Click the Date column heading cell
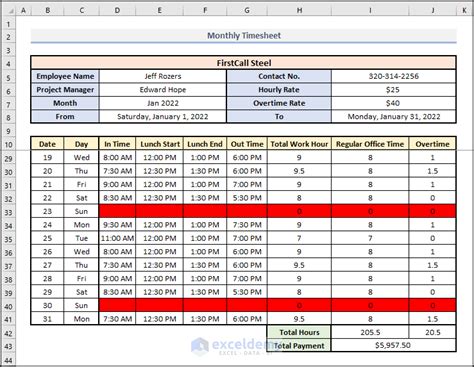The height and width of the screenshot is (367, 474). [47, 144]
